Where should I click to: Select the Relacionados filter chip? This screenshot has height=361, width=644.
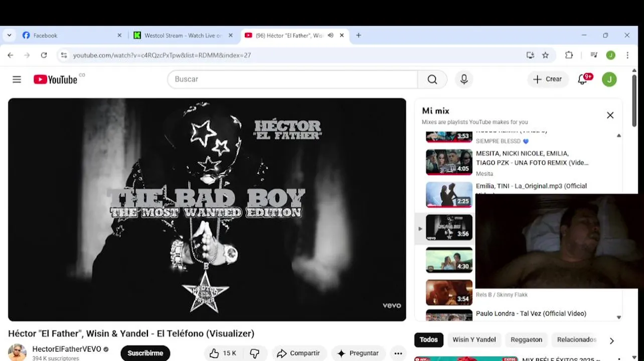576,339
